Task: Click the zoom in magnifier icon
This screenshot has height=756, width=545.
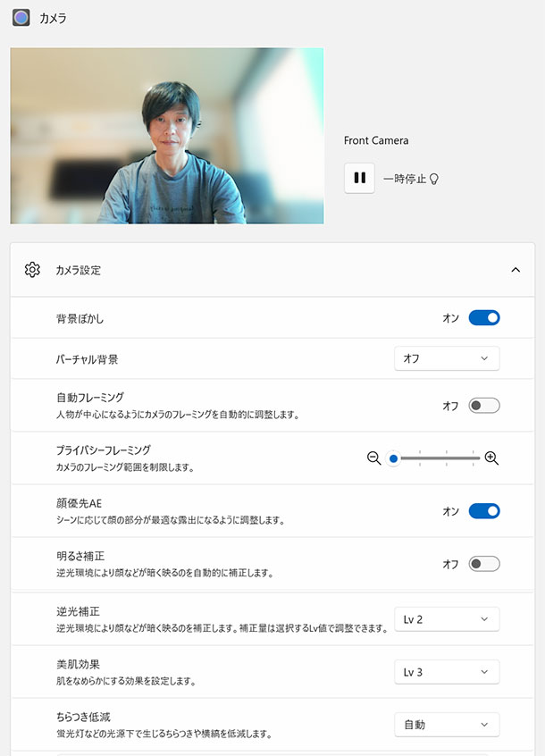Action: point(491,458)
